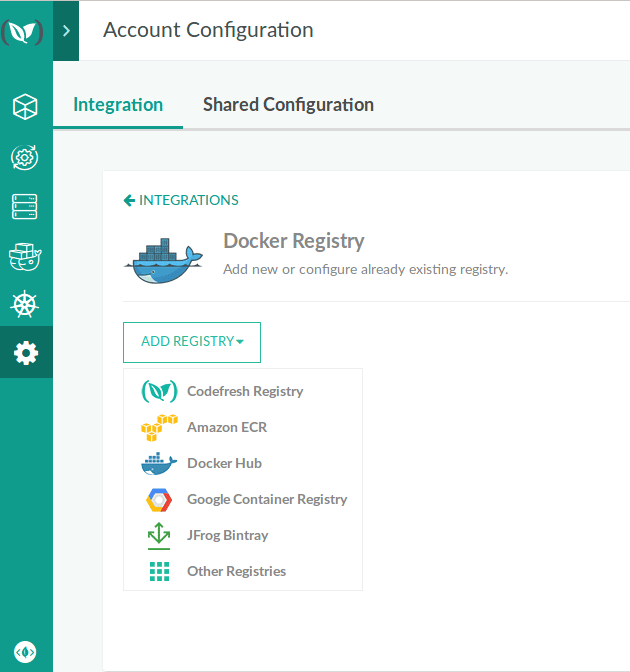The height and width of the screenshot is (672, 630).
Task: Select Other Registries option
Action: (236, 571)
